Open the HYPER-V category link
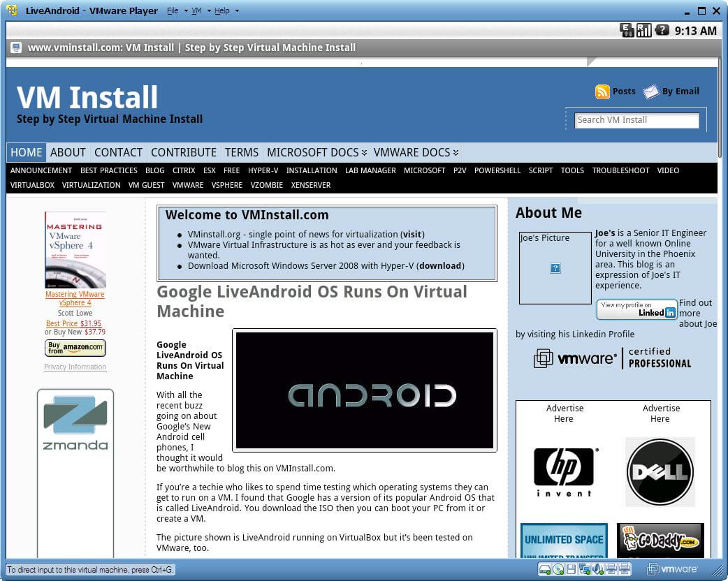The image size is (728, 581). (263, 171)
